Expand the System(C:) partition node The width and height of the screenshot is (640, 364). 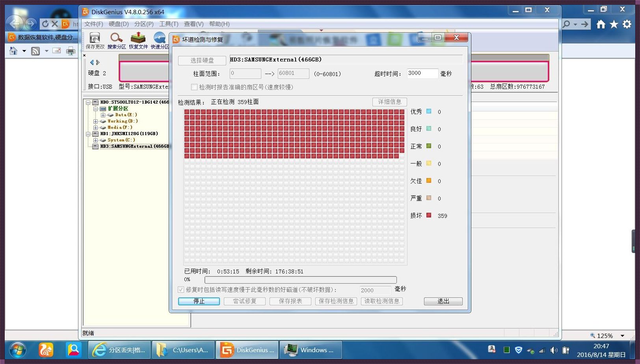[x=95, y=140]
